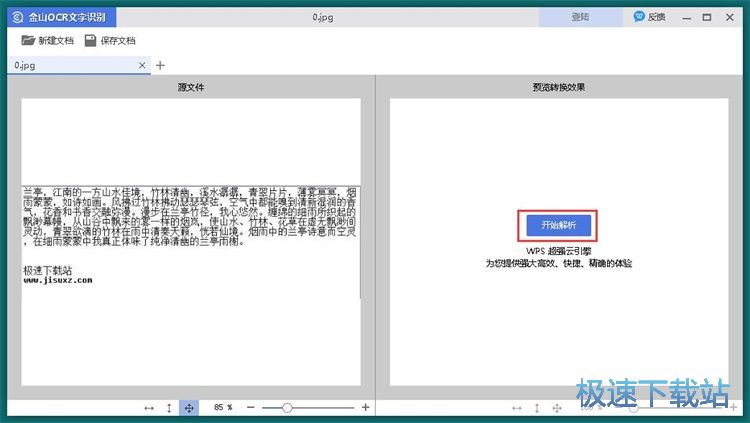The height and width of the screenshot is (423, 750).
Task: Zoom out source with minus icon
Action: coord(251,407)
